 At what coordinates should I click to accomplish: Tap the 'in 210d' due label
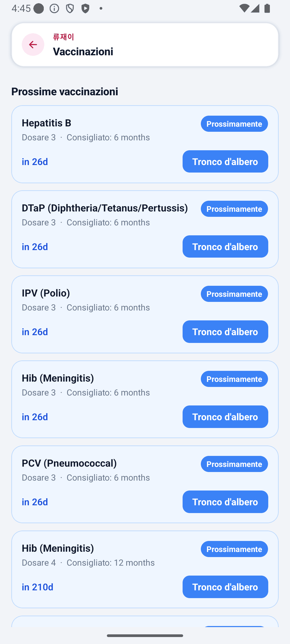click(38, 587)
